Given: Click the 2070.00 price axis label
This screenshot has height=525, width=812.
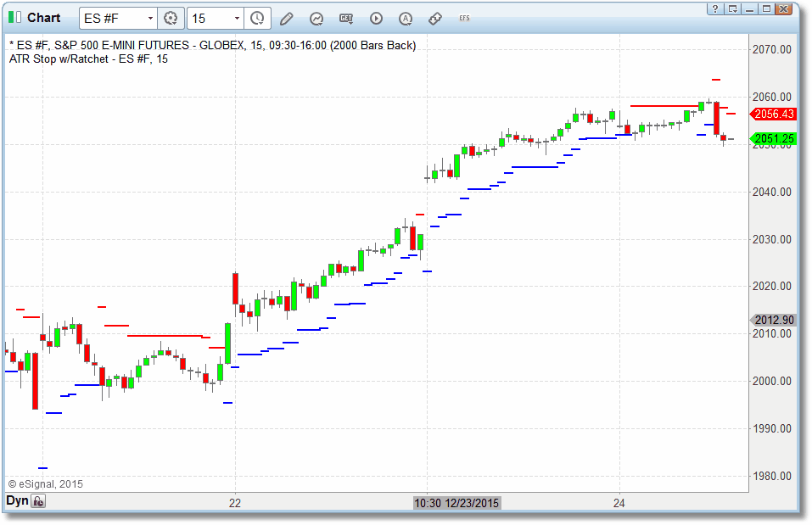Looking at the screenshot, I should click(771, 50).
